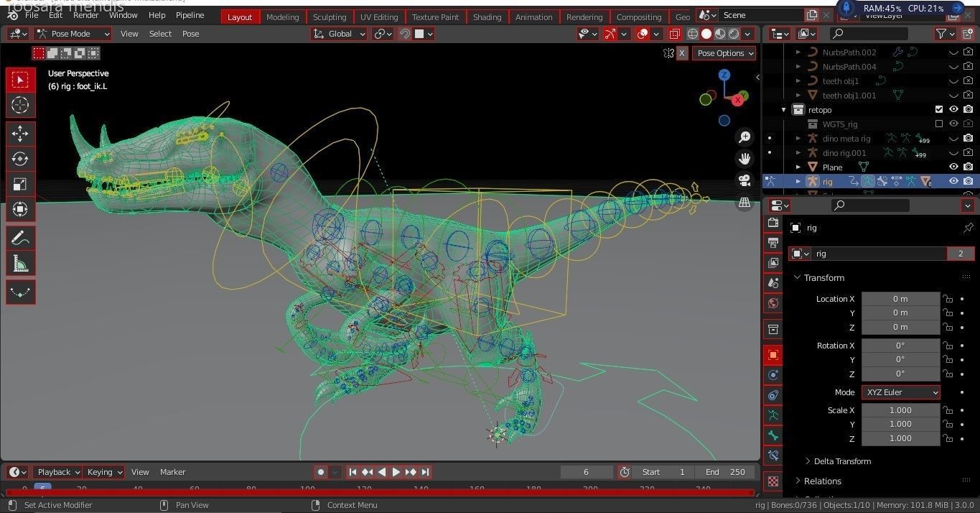Viewport: 980px width, 513px height.
Task: Open the Pose Mode dropdown
Action: tap(73, 34)
